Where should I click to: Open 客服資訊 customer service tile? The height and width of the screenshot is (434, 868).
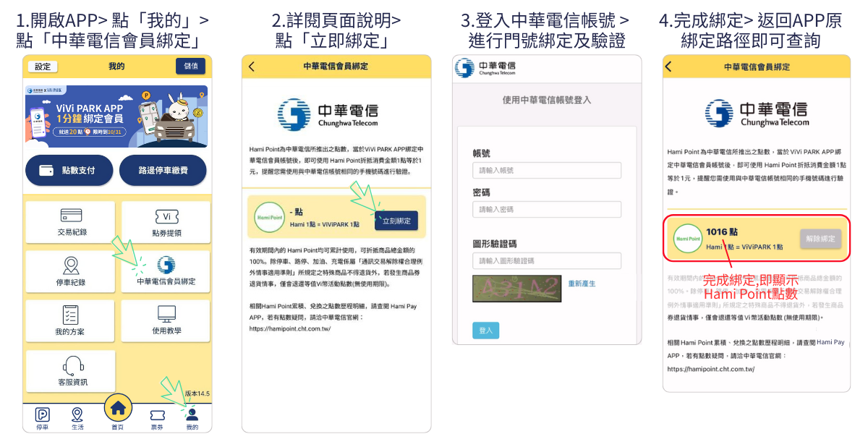click(70, 370)
